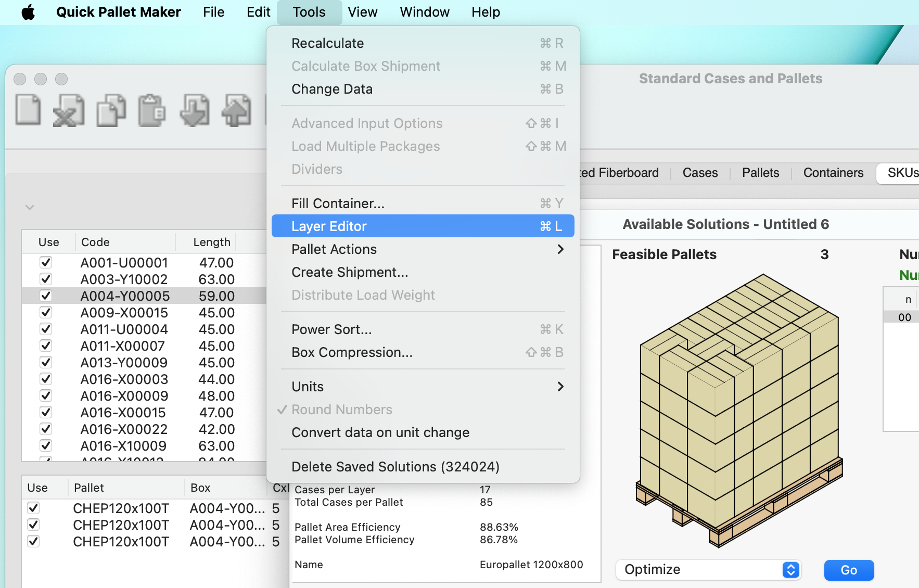
Task: Uncheck Use for A003-Y10002
Action: pyautogui.click(x=46, y=279)
